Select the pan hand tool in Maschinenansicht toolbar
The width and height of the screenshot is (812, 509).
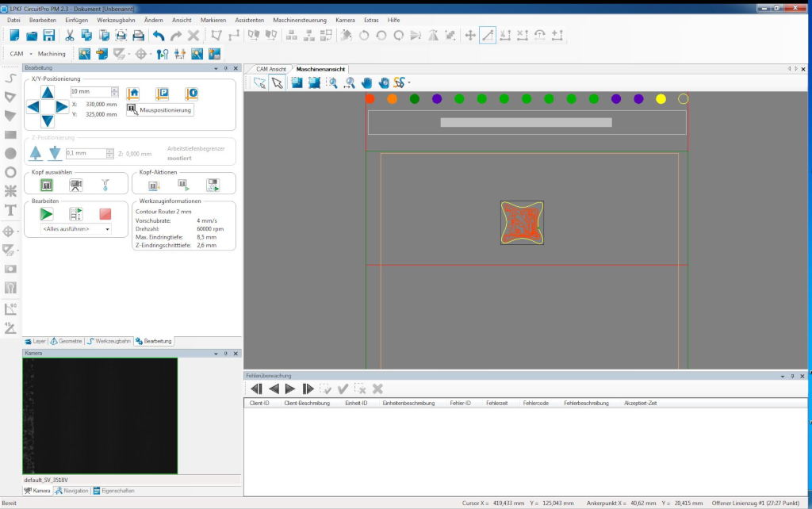[366, 82]
